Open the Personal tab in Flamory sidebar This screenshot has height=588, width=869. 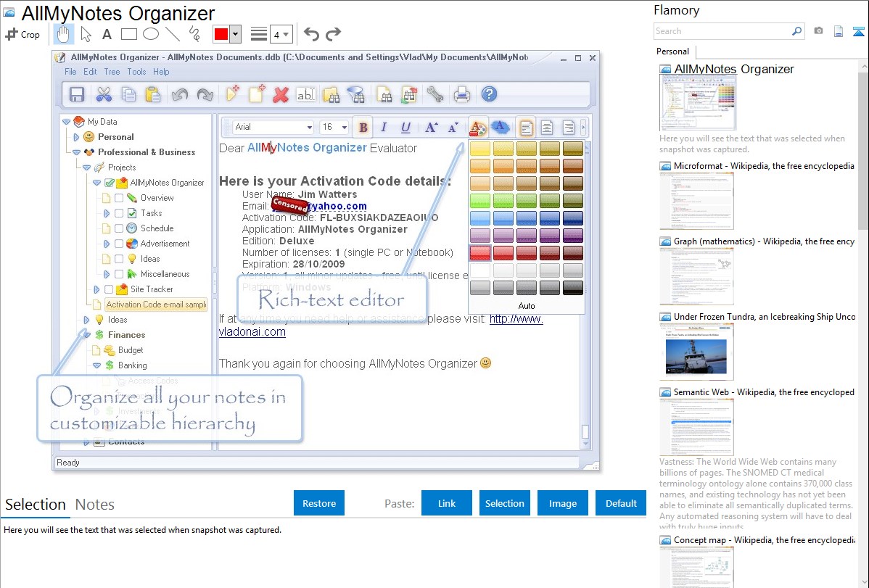pyautogui.click(x=673, y=51)
